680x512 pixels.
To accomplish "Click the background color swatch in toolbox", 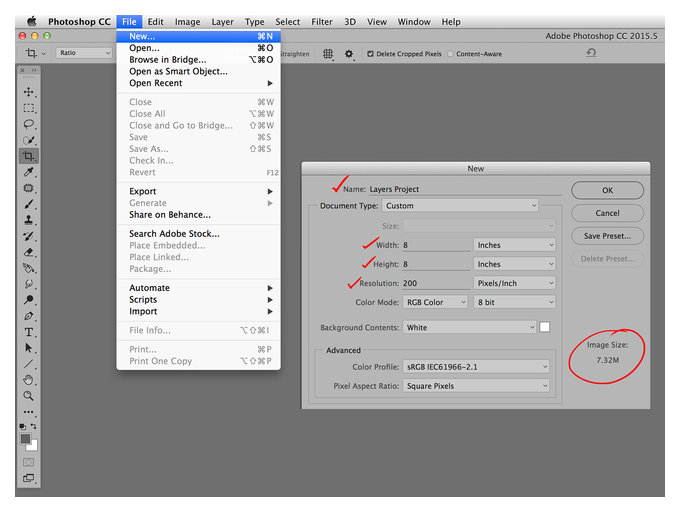I will tap(34, 447).
